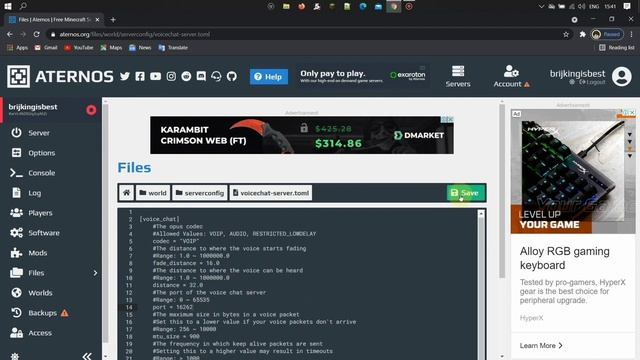Screen dimensions: 640x360
Task: Click the address bar URL
Action: coord(135,34)
